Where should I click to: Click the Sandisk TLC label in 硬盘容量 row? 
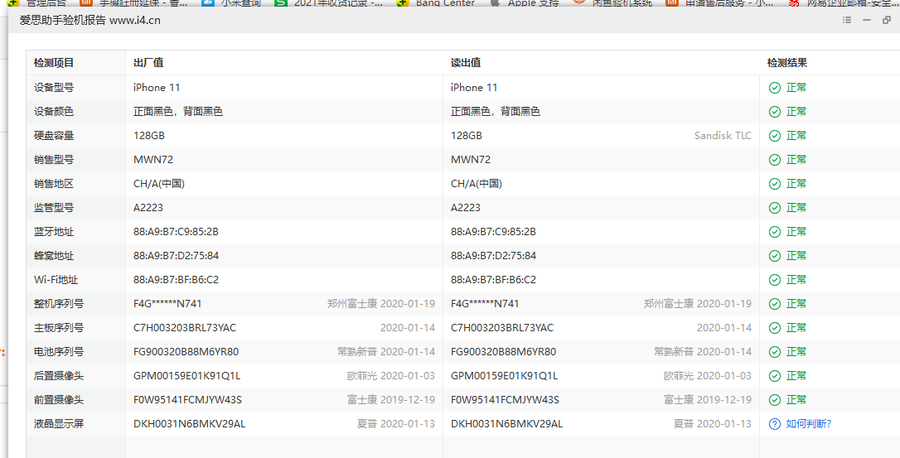(x=723, y=136)
